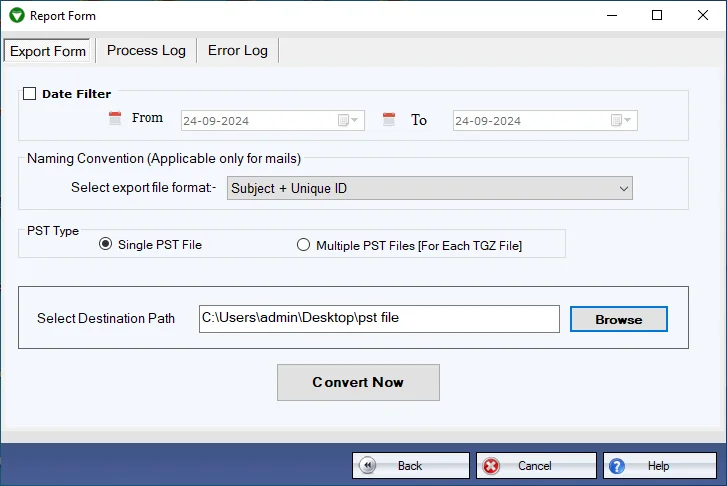
Task: Click the 'Select export file format:-' label
Action: tap(144, 187)
